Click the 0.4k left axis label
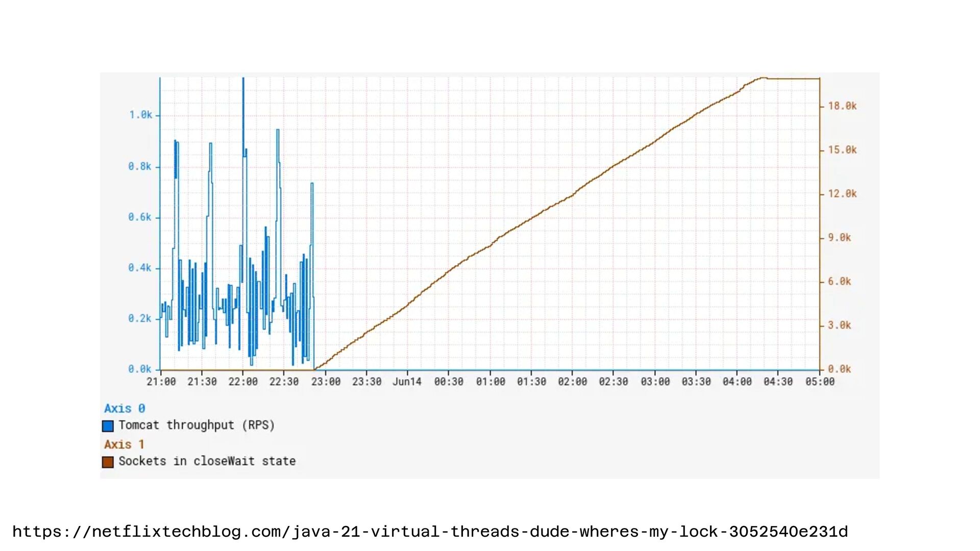 point(140,268)
